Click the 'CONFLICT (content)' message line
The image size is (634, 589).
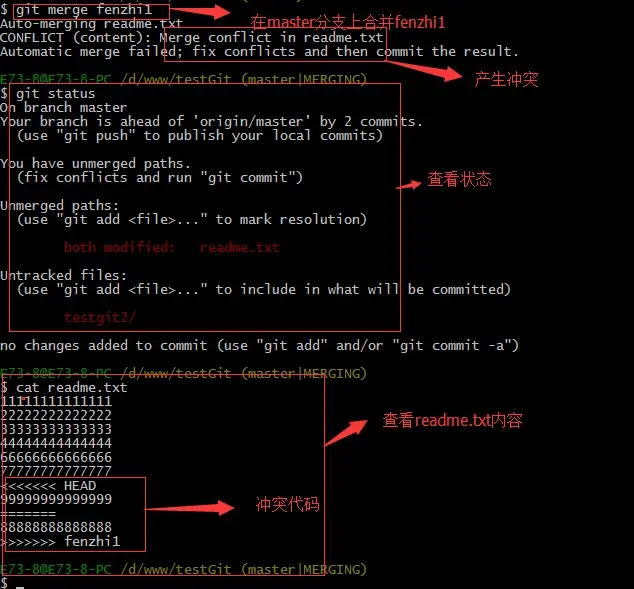192,38
